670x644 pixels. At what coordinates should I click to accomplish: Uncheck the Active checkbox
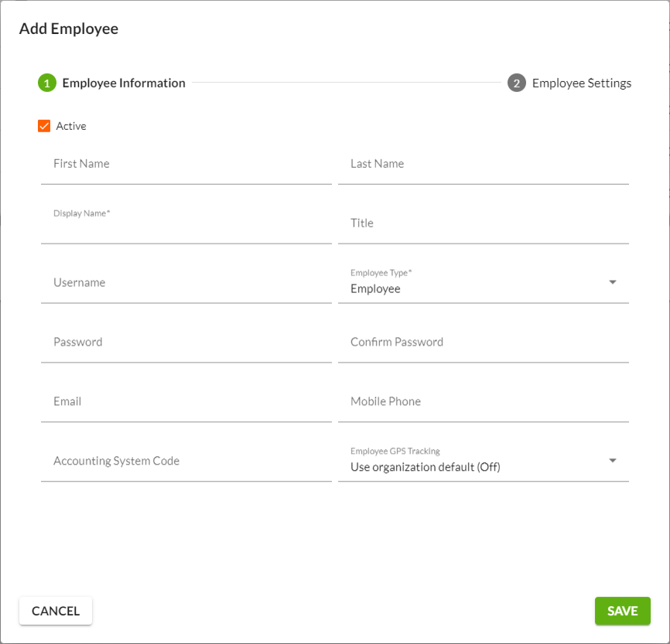click(x=44, y=126)
